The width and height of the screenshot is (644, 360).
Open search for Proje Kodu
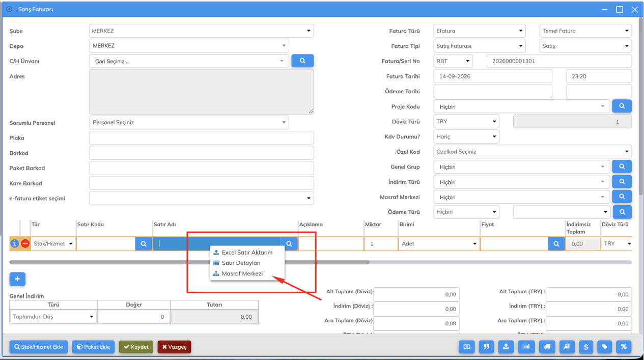point(622,106)
